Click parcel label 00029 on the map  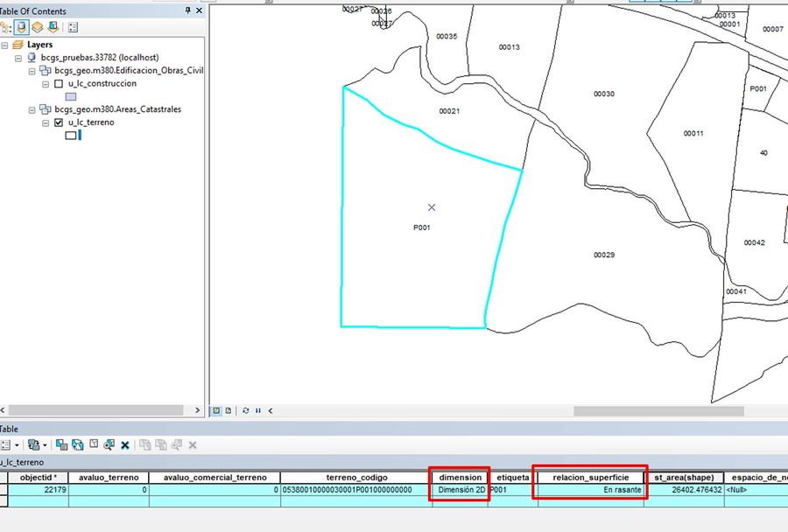pos(603,255)
